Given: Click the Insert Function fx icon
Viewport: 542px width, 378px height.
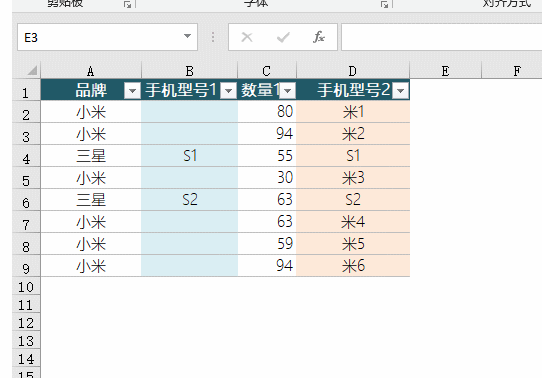Looking at the screenshot, I should [x=319, y=37].
